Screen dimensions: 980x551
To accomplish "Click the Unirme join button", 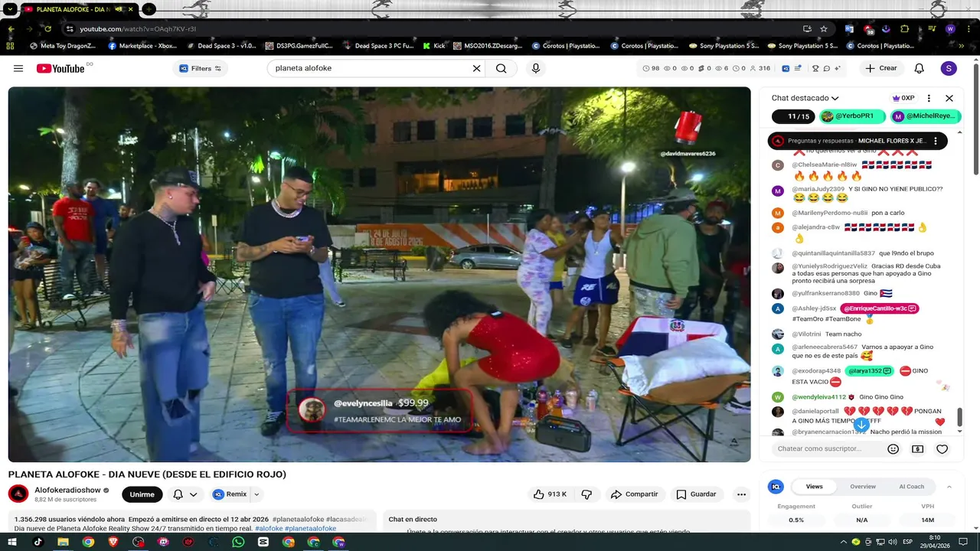I will coord(142,494).
